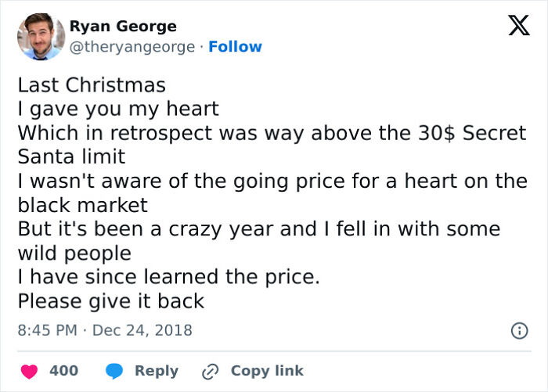Follow Ryan George
Screen dimensions: 548x392
coord(235,47)
